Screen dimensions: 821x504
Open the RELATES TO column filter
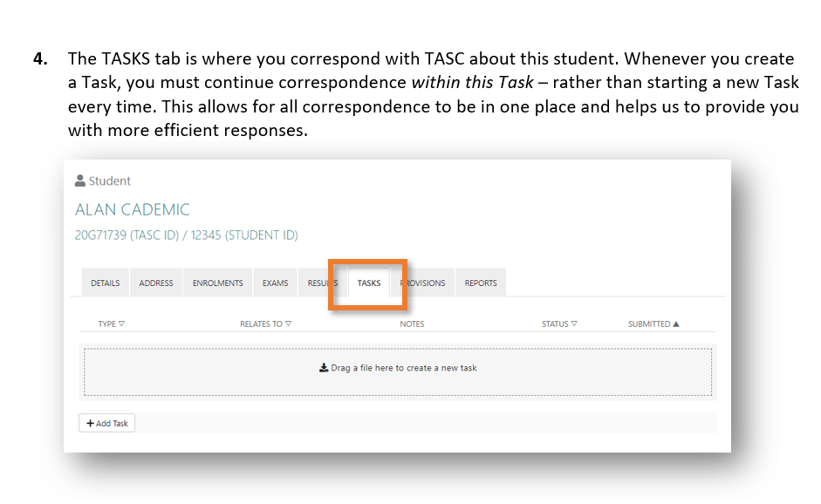(x=288, y=324)
